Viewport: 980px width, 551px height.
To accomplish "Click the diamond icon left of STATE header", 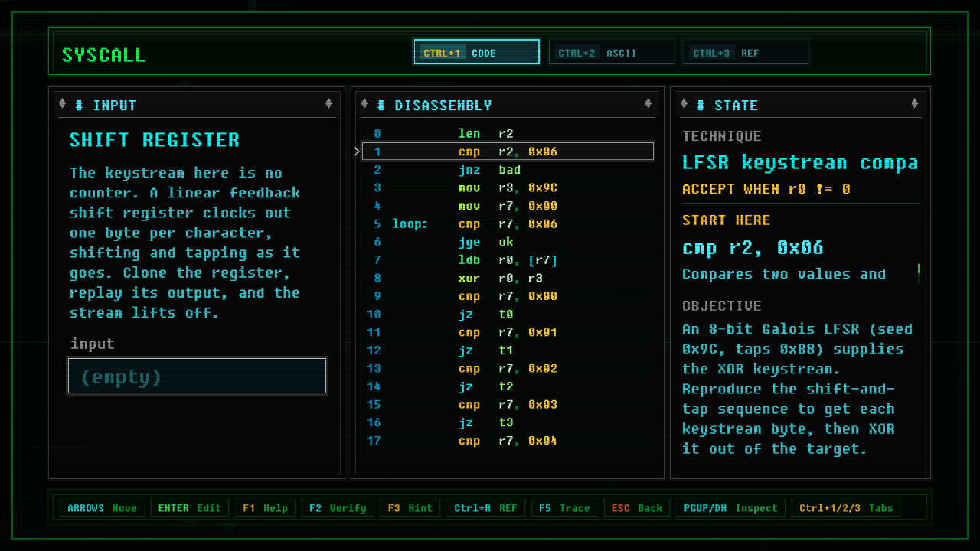I will coord(684,104).
